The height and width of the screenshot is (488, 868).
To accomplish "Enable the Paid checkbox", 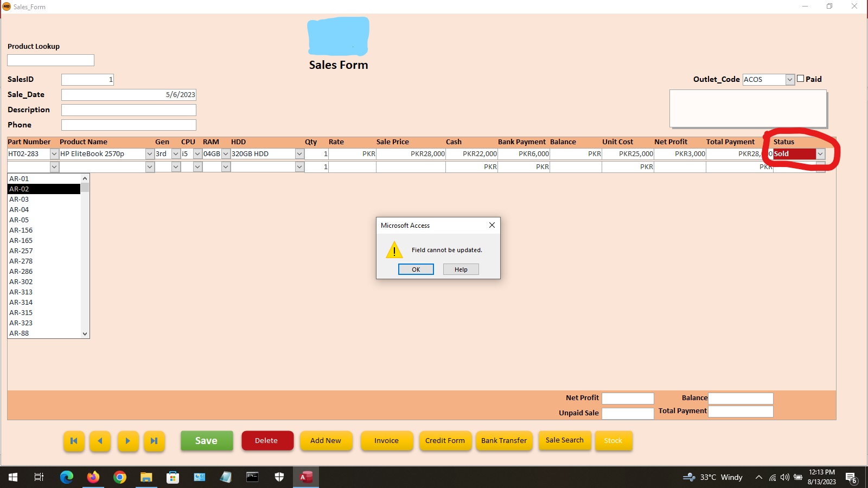I will click(801, 79).
